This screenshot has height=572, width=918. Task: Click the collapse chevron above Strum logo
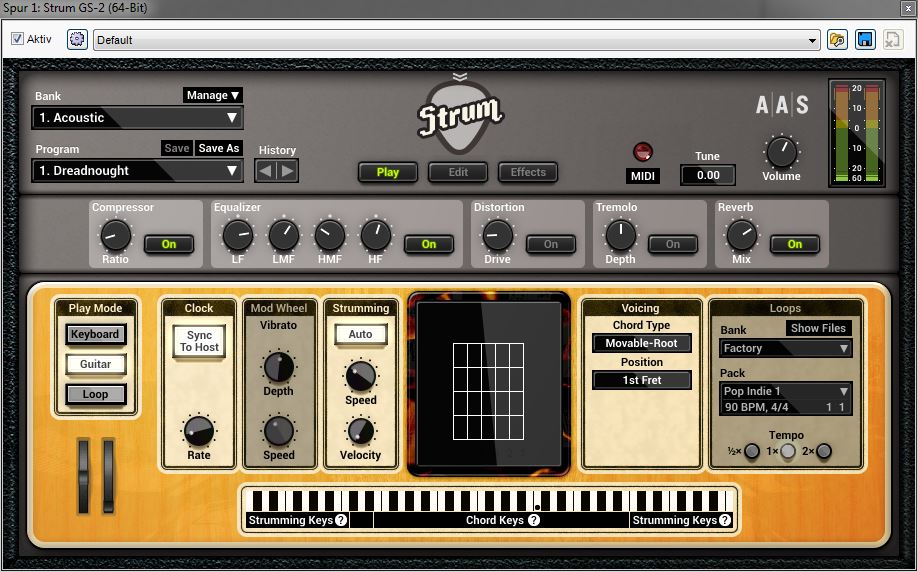(x=460, y=77)
